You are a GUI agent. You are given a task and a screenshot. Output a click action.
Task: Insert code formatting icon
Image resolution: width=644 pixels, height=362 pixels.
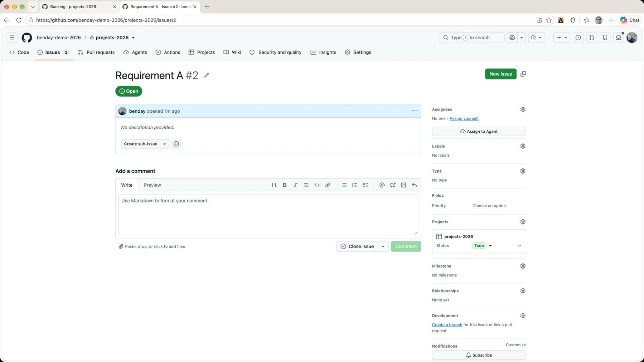tap(317, 185)
